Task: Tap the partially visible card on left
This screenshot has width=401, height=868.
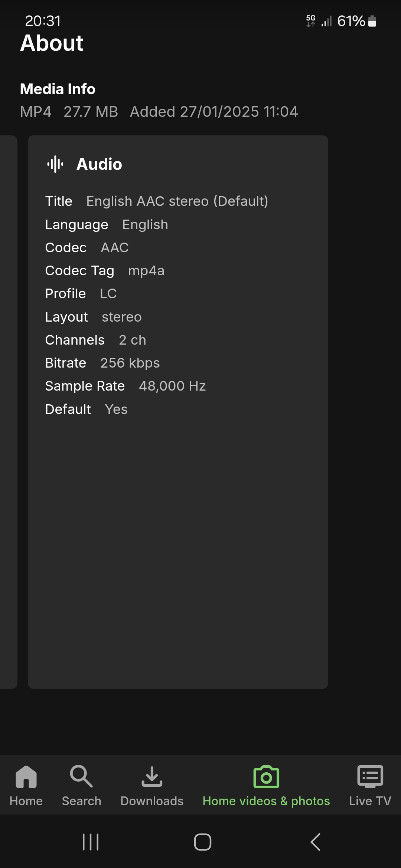Action: [8, 412]
